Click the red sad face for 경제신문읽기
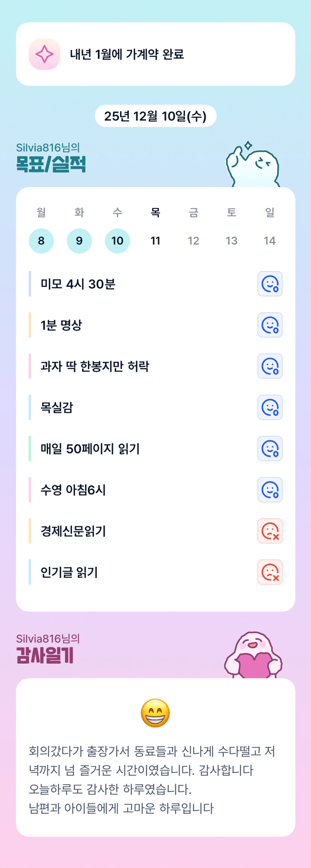Image resolution: width=311 pixels, height=868 pixels. point(270,531)
